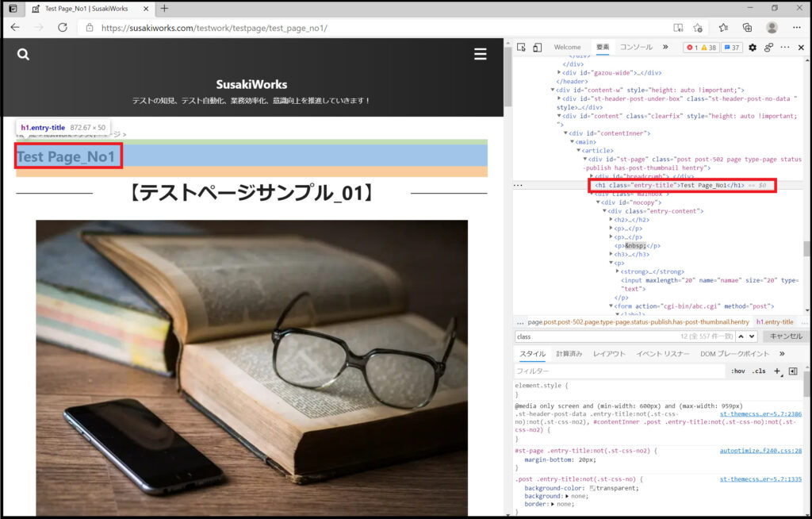Activate the inspect element picker icon
Viewport: 812px width, 519px height.
point(522,47)
